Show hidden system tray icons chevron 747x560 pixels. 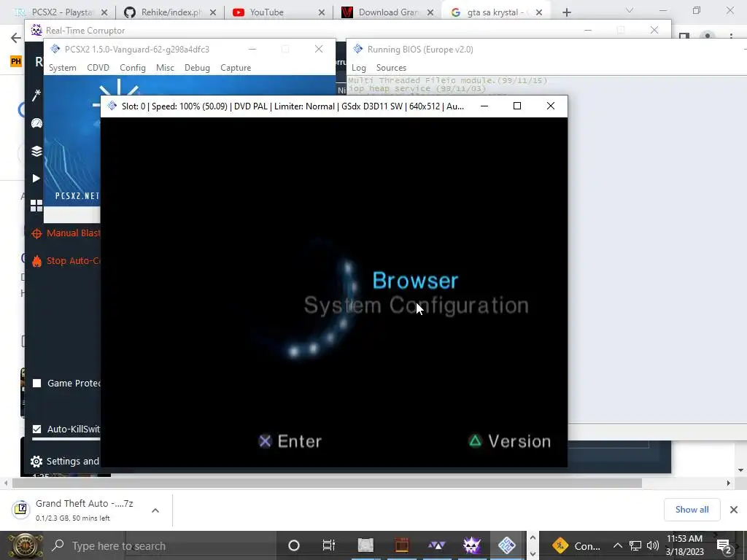(x=617, y=545)
